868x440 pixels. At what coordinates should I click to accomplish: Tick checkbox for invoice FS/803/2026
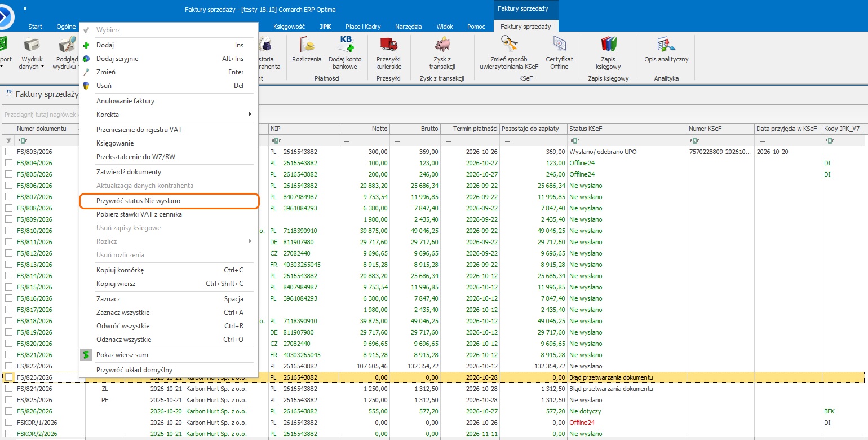coord(9,152)
